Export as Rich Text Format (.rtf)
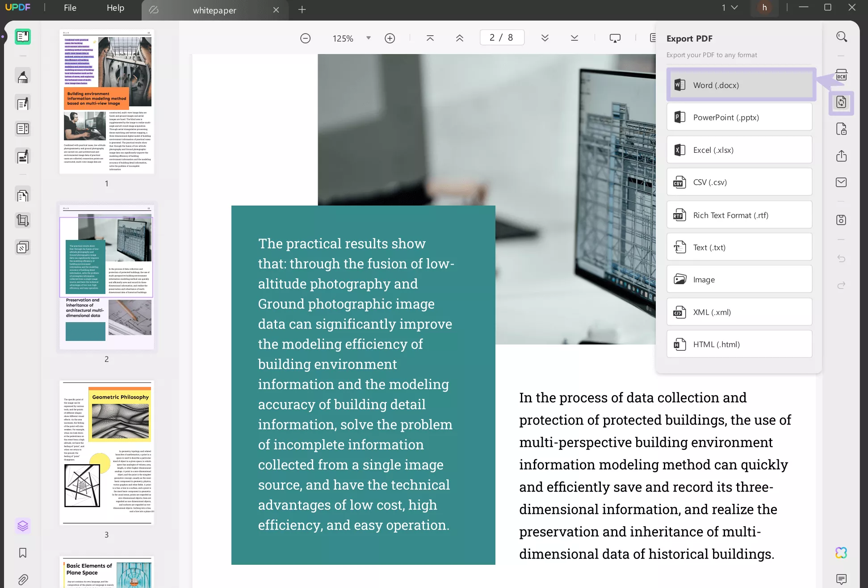Image resolution: width=868 pixels, height=588 pixels. coord(739,215)
